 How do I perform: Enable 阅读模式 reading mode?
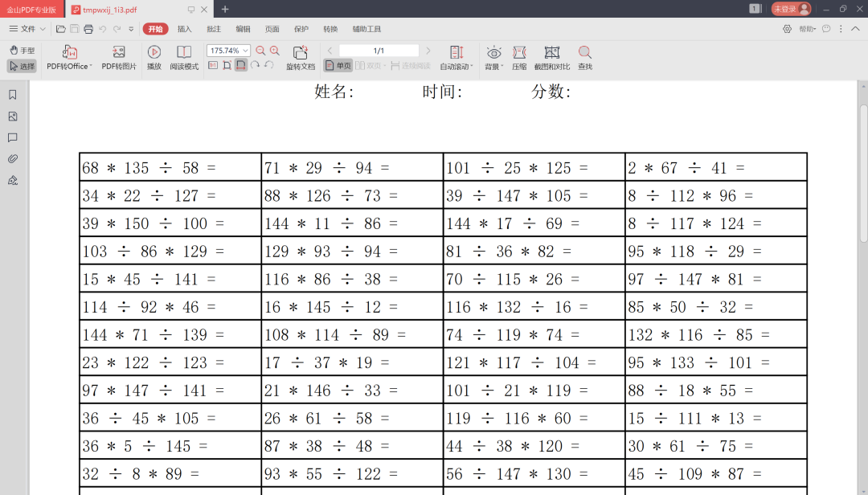(184, 53)
